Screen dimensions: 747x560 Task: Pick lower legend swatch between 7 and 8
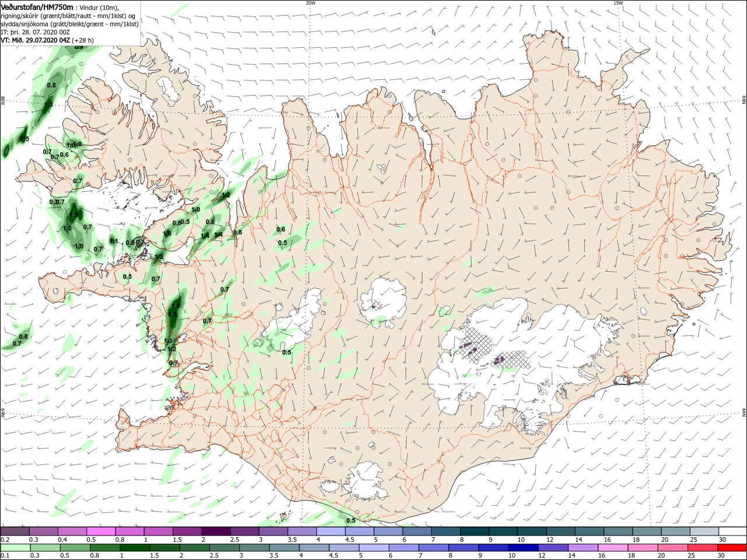click(x=432, y=548)
